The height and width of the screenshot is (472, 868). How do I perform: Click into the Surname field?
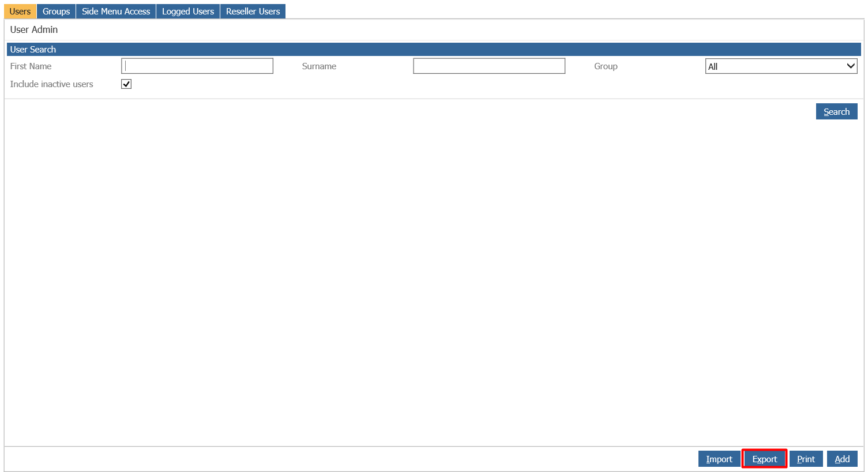click(489, 66)
